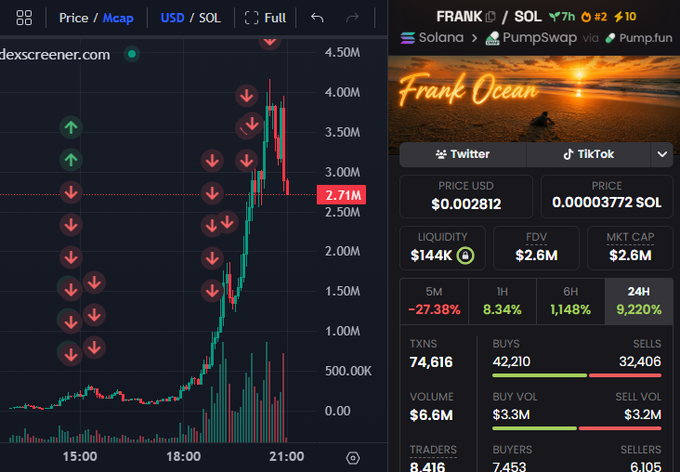Screen dimensions: 680x472
Task: Click the SELL VOL $3.2M value
Action: (643, 415)
